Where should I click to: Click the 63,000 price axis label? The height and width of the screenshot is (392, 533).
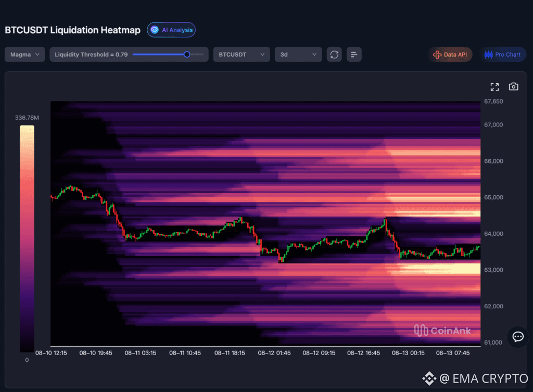[x=493, y=270]
